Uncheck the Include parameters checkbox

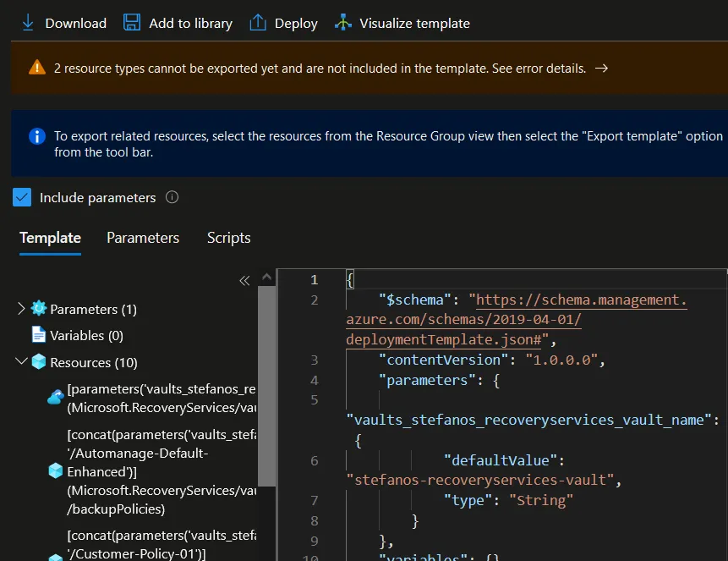tap(22, 197)
